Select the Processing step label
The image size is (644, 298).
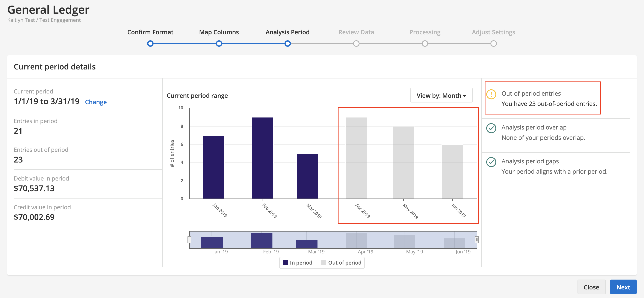pyautogui.click(x=425, y=32)
